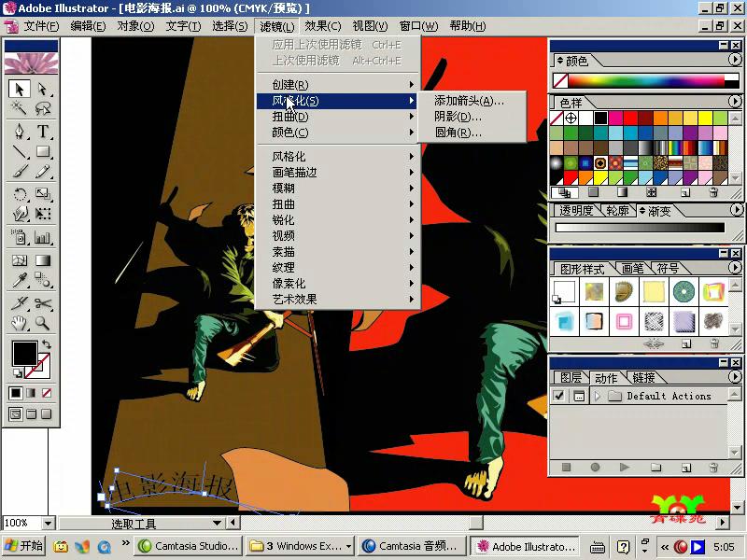Open the status bar 选取工具 dropdown
Image resolution: width=747 pixels, height=560 pixels.
tap(218, 523)
